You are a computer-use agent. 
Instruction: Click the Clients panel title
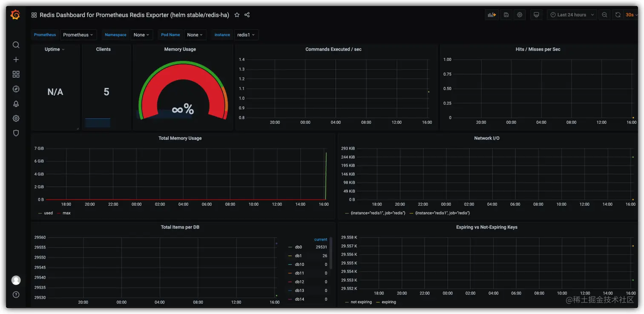[103, 49]
